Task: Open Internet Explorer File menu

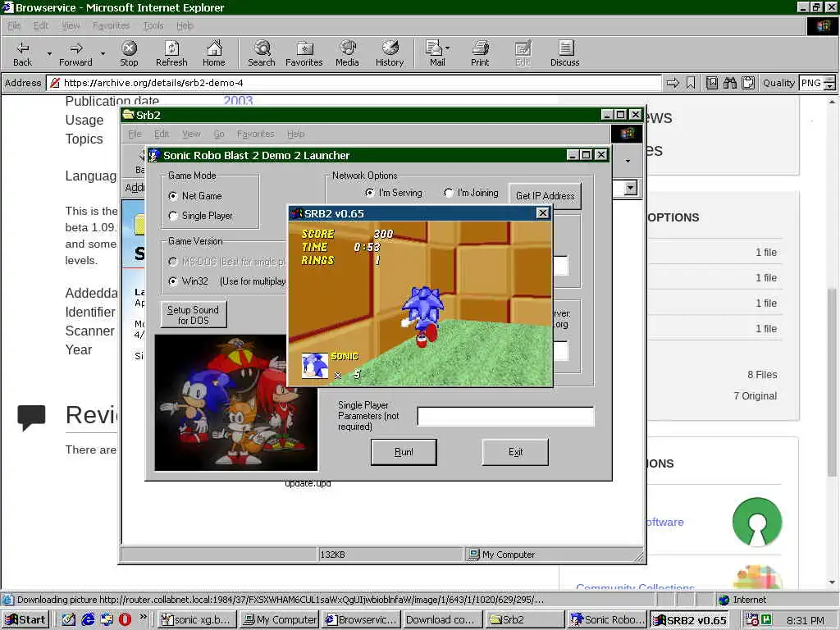Action: click(x=14, y=25)
